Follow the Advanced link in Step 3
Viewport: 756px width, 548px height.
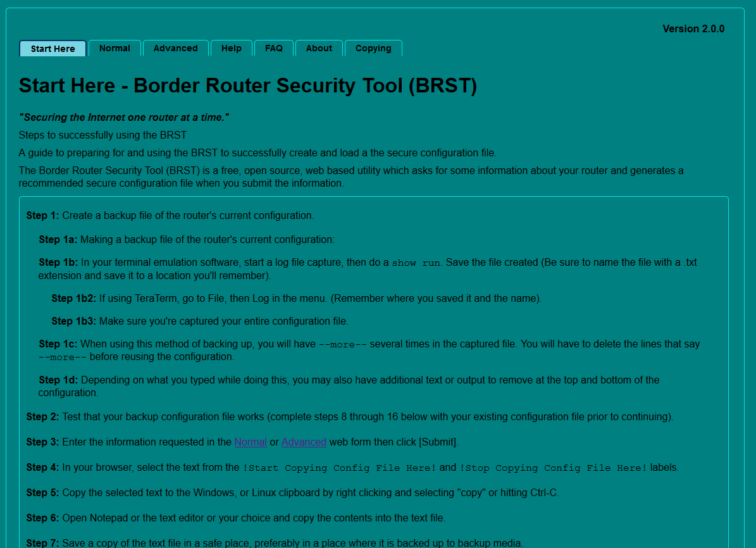[x=304, y=442]
